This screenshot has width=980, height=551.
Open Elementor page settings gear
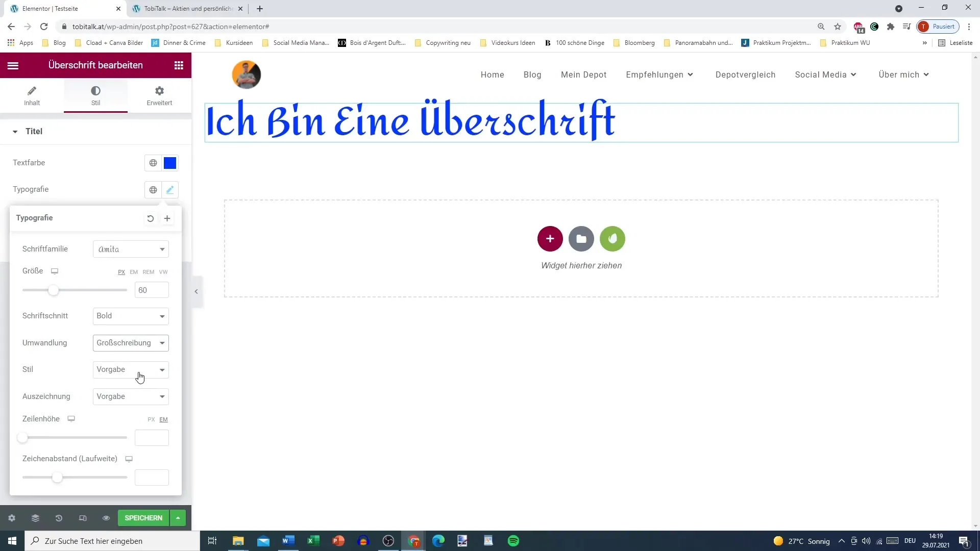12,518
